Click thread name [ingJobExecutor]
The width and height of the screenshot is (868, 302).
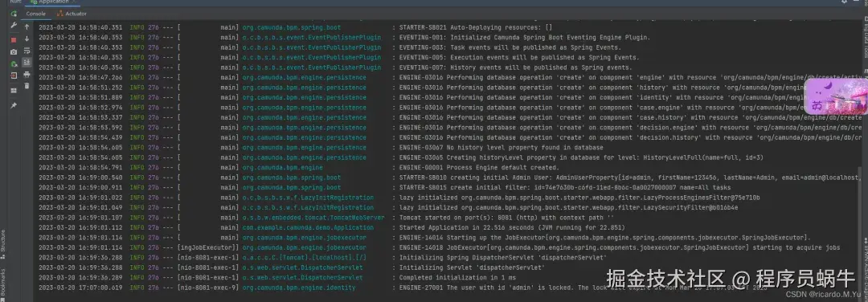coord(208,247)
